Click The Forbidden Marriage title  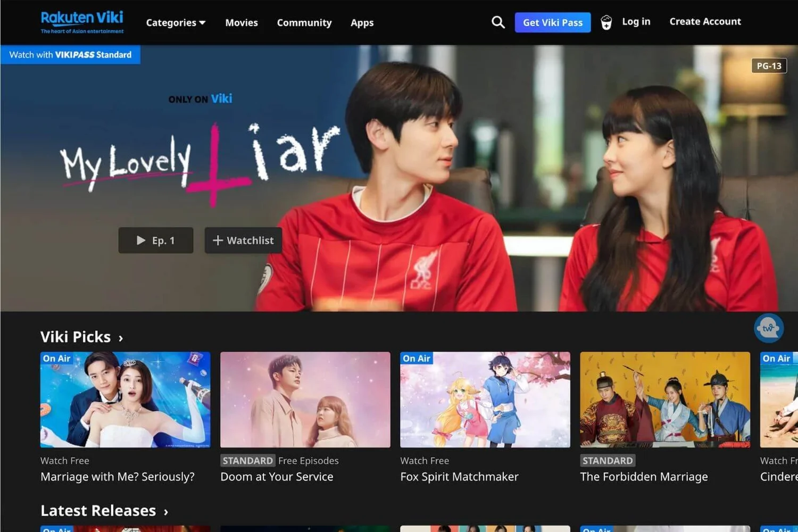644,477
